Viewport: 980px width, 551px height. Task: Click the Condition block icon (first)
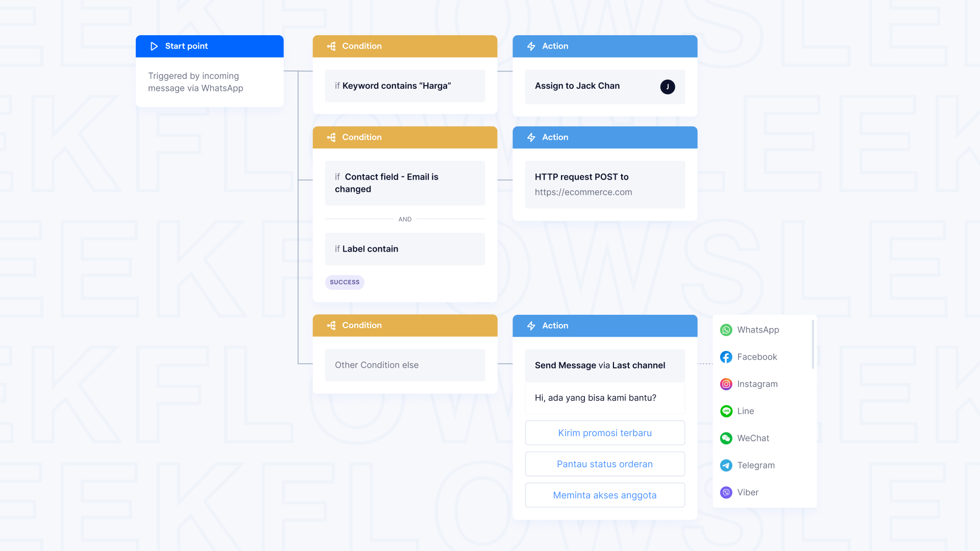330,46
